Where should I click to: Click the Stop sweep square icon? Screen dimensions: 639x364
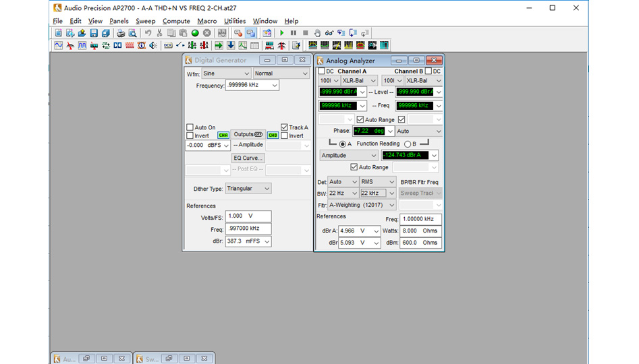[305, 33]
